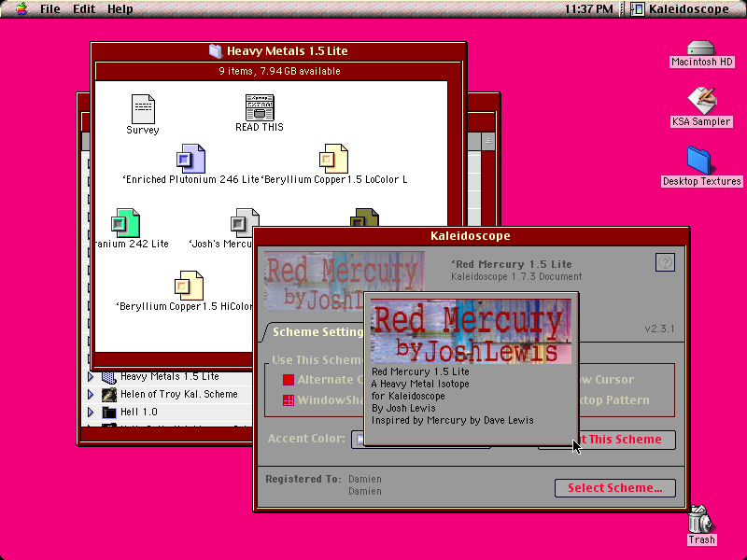Click the Red Mercury banner in the popup
Image resolution: width=747 pixels, height=560 pixels.
pyautogui.click(x=471, y=331)
